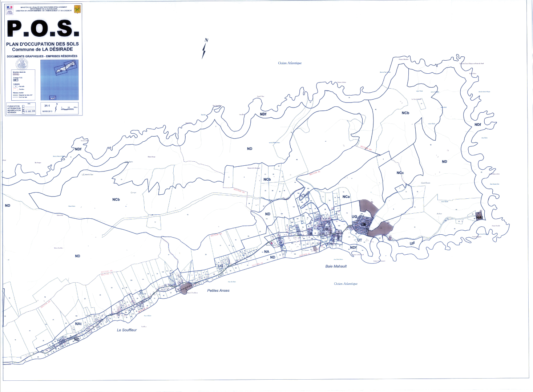This screenshot has height=392, width=533.
Task: Click the PUBLICATION checkbox
Action: (x=23, y=106)
